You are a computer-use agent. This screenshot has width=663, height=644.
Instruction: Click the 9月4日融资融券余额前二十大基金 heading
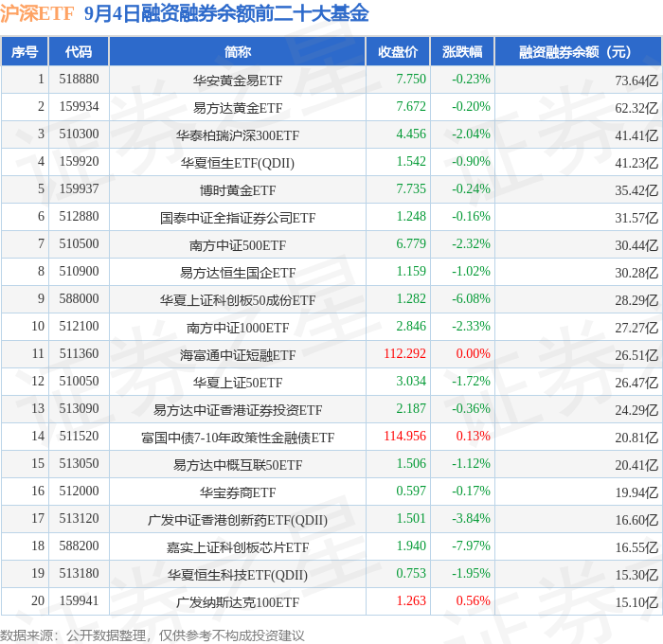tap(226, 13)
